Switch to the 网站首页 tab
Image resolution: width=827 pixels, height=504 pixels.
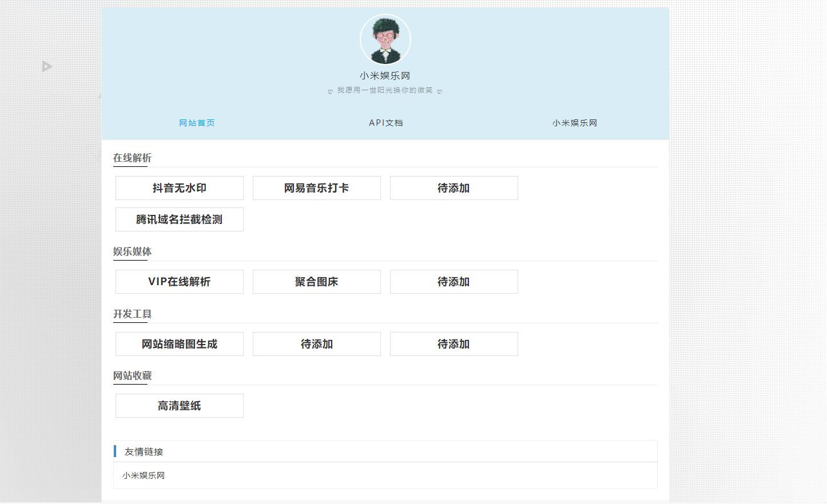pyautogui.click(x=197, y=123)
